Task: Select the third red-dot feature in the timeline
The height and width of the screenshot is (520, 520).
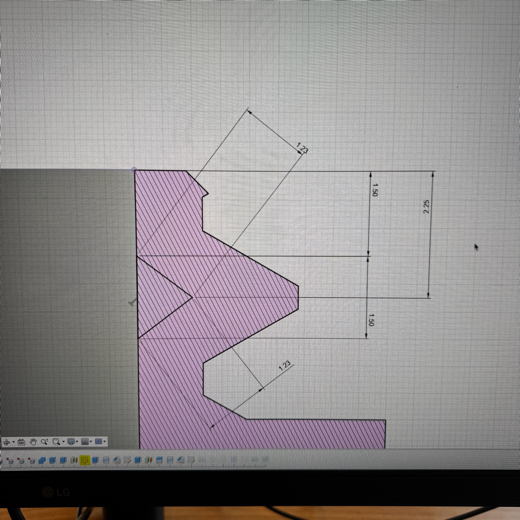Action: [x=31, y=461]
